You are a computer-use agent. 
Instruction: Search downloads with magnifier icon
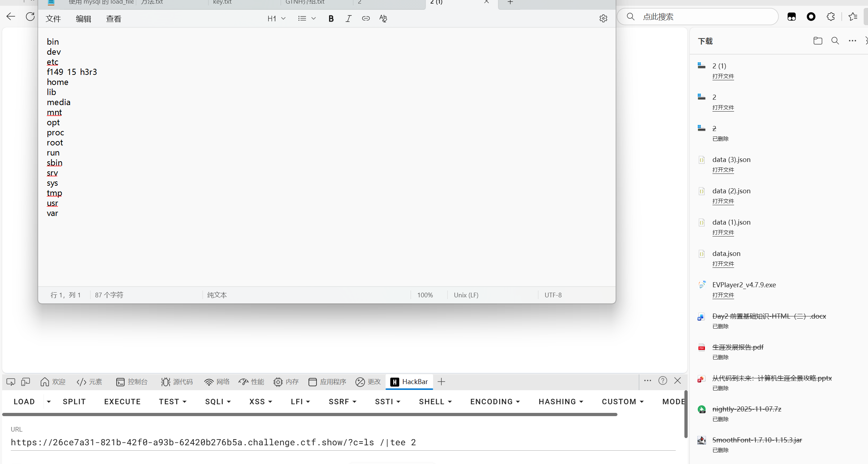(835, 41)
